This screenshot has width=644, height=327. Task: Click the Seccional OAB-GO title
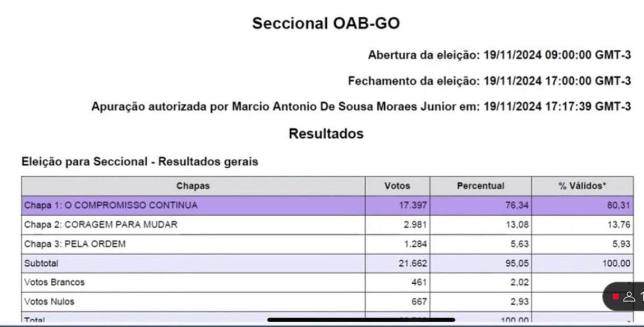tap(326, 23)
